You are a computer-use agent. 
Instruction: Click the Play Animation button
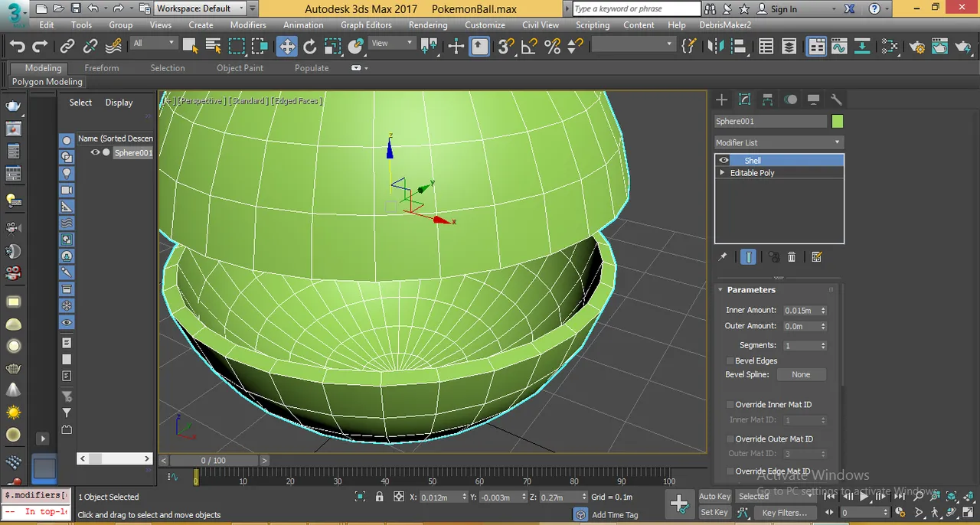864,497
